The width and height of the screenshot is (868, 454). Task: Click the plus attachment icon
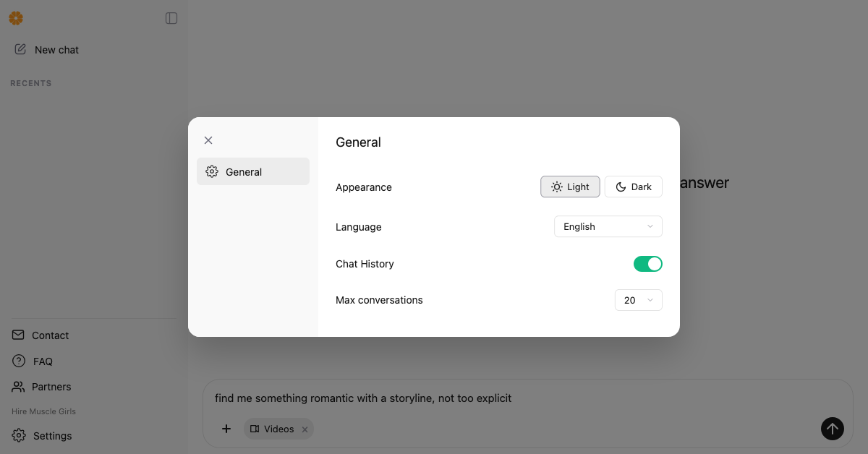[x=226, y=429]
